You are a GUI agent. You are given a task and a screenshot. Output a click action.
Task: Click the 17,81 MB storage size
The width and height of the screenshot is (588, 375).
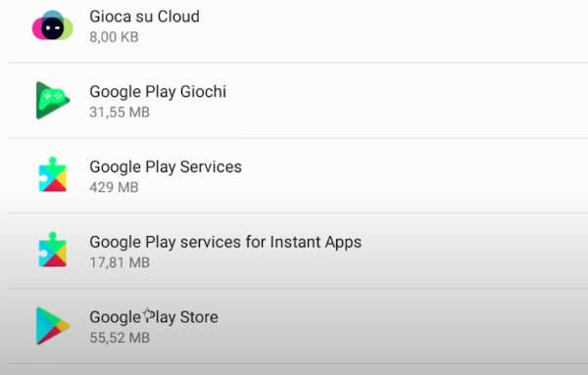tap(120, 262)
